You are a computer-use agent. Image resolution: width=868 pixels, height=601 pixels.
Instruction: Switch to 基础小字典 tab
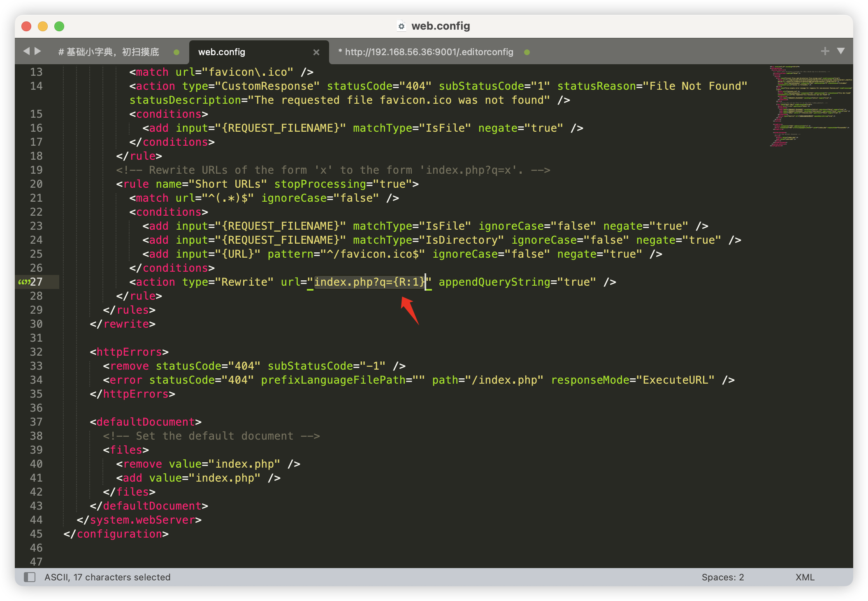109,52
